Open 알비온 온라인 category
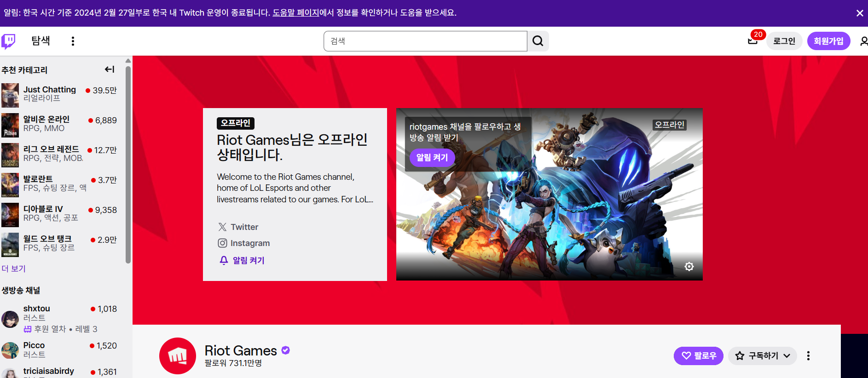This screenshot has height=378, width=868. click(x=59, y=125)
